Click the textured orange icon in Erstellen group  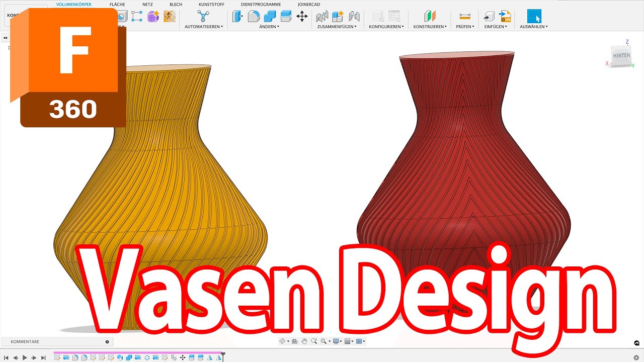point(170,16)
